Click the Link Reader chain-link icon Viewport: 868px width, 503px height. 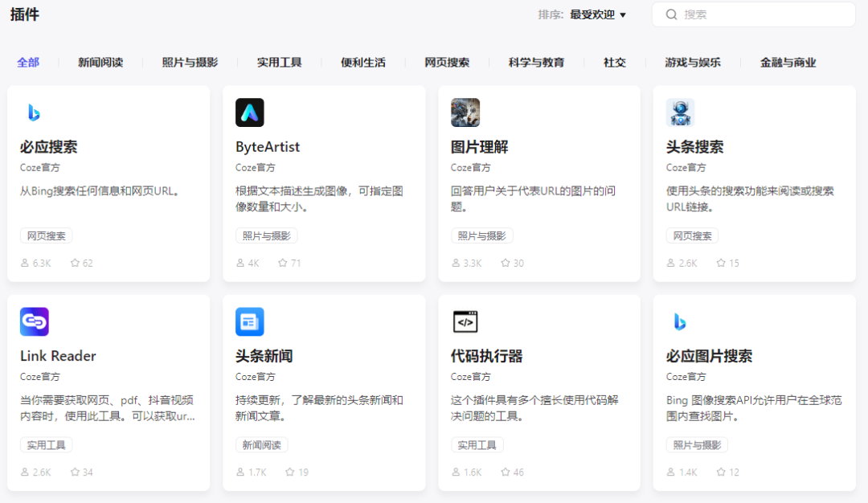point(33,321)
